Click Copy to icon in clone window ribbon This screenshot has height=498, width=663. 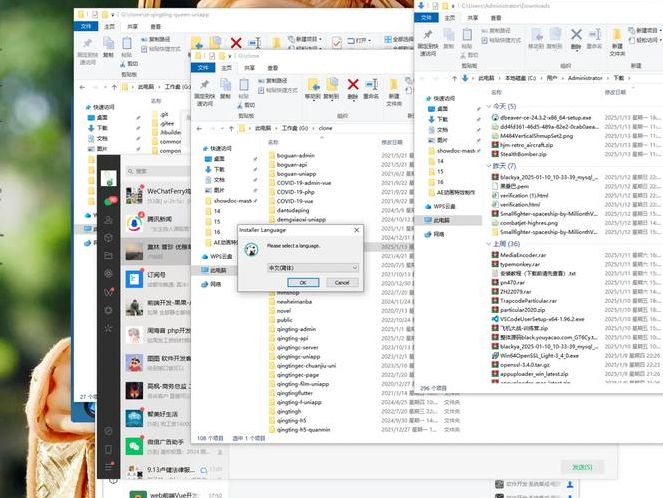pos(332,84)
